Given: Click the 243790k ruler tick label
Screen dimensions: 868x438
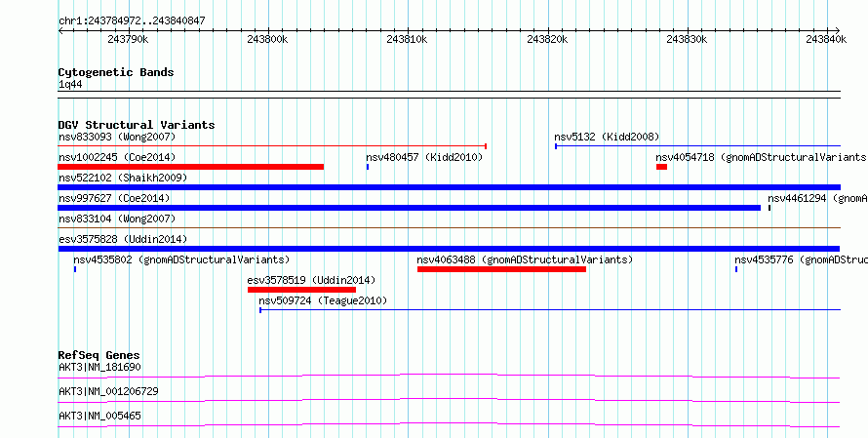Looking at the screenshot, I should click(128, 39).
